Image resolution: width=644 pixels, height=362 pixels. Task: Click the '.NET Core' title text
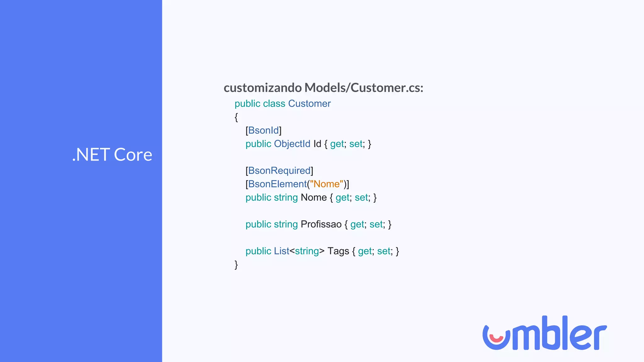(x=112, y=155)
